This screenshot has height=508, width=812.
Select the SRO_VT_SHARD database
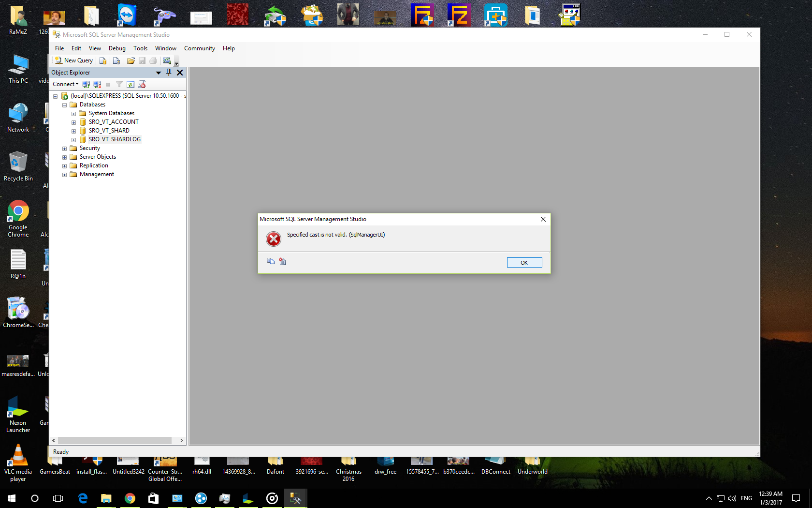coord(109,131)
